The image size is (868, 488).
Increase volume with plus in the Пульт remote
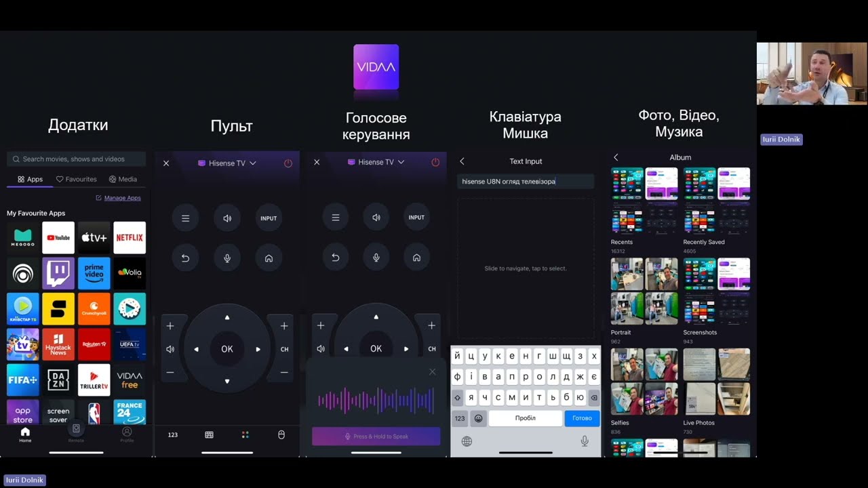click(170, 326)
